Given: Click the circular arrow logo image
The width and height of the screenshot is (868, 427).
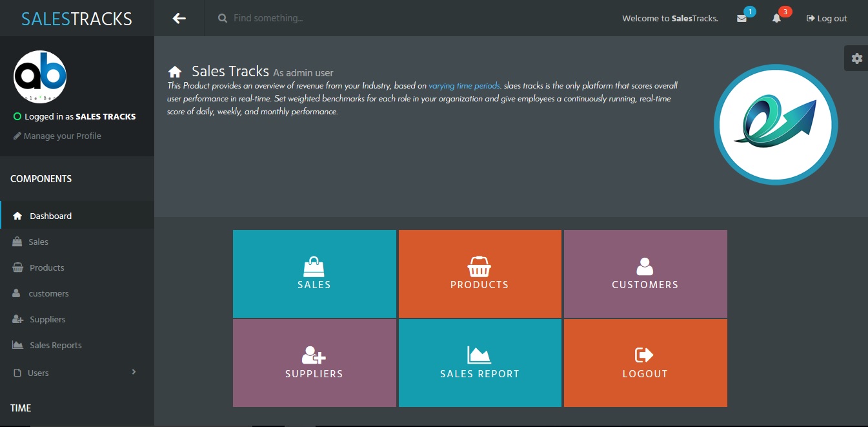Looking at the screenshot, I should pos(776,126).
